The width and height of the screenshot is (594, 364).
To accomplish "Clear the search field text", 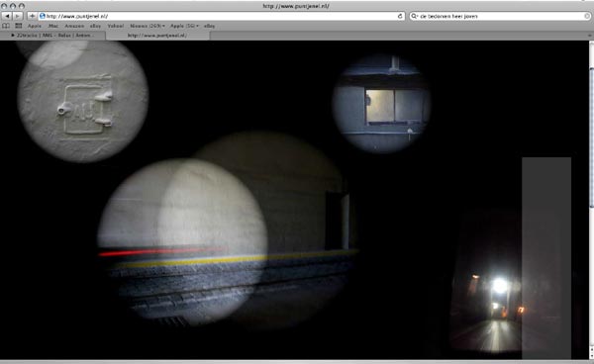I will pos(587,16).
